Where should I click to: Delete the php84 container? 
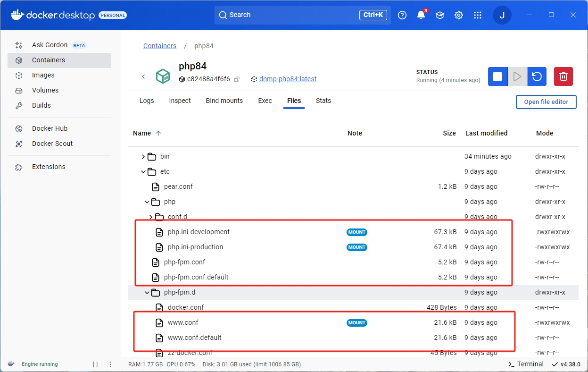(563, 76)
